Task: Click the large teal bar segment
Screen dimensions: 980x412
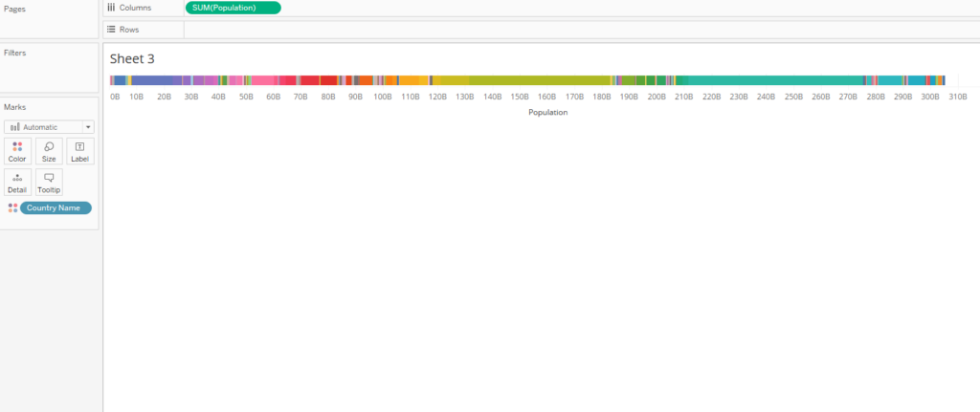Action: pos(775,80)
